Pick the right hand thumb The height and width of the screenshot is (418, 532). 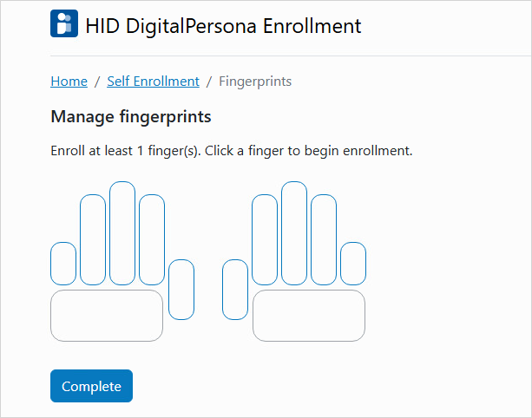235,289
